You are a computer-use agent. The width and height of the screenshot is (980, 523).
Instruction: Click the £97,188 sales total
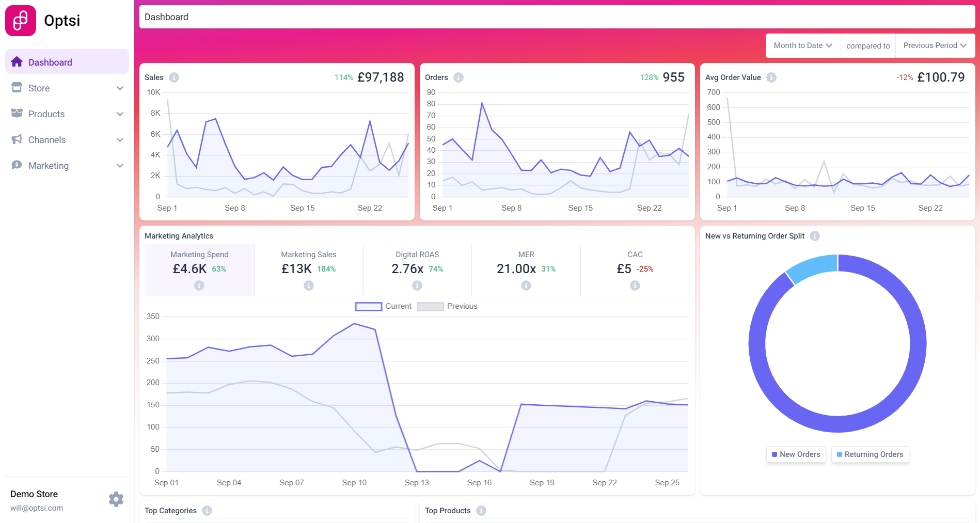click(381, 77)
